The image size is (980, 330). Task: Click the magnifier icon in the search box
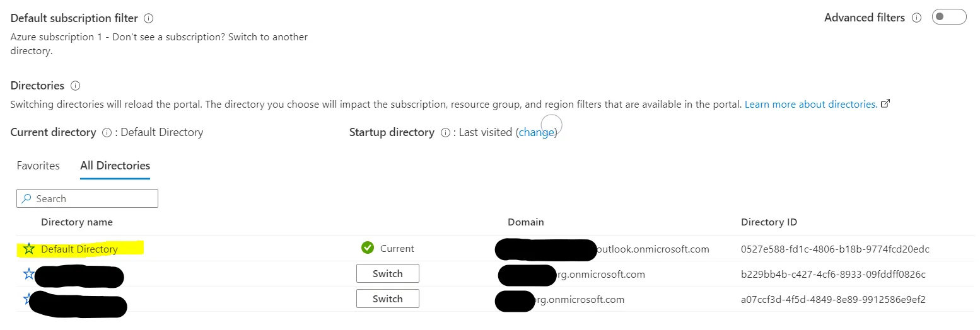click(x=26, y=199)
